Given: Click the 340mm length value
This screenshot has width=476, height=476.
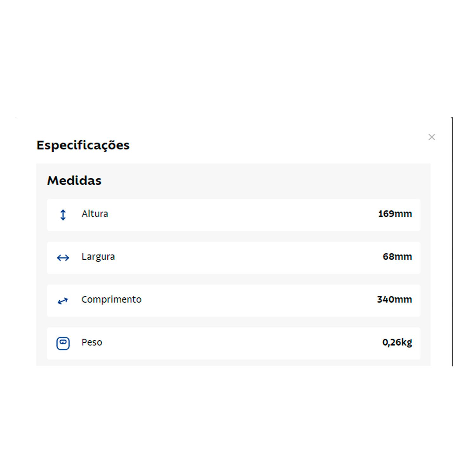Looking at the screenshot, I should pos(394,300).
